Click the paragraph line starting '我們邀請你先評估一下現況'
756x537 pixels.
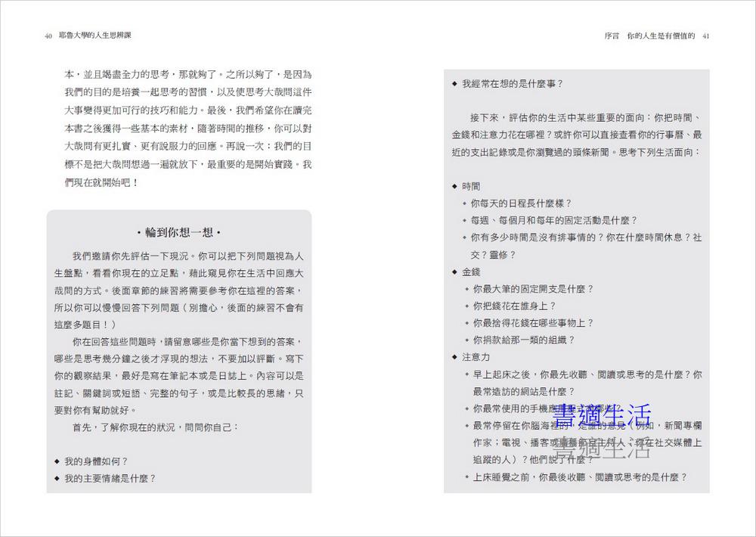click(x=188, y=256)
